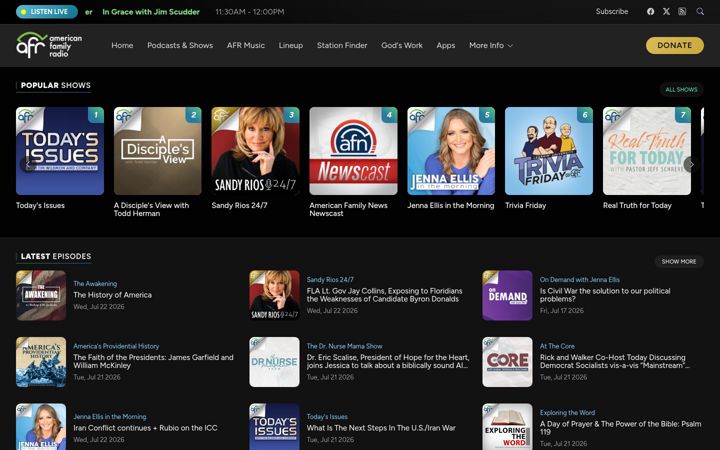Open AFR Music page
This screenshot has width=720, height=450.
pos(246,45)
